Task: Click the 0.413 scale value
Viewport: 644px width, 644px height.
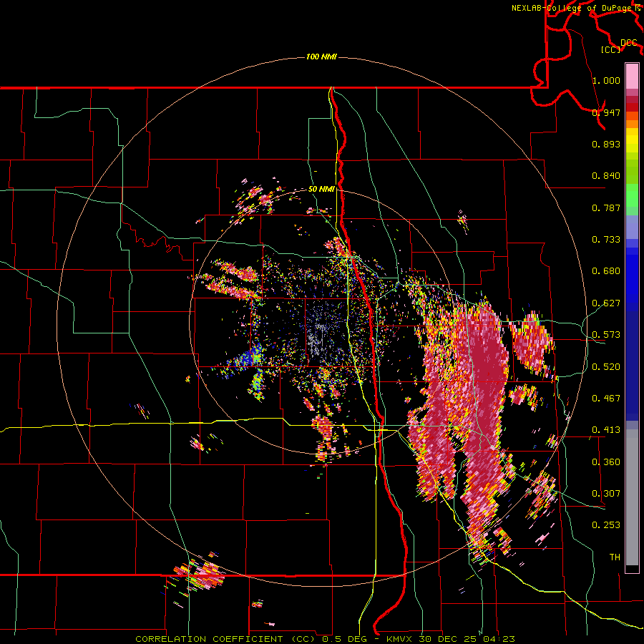Action: 606,430
